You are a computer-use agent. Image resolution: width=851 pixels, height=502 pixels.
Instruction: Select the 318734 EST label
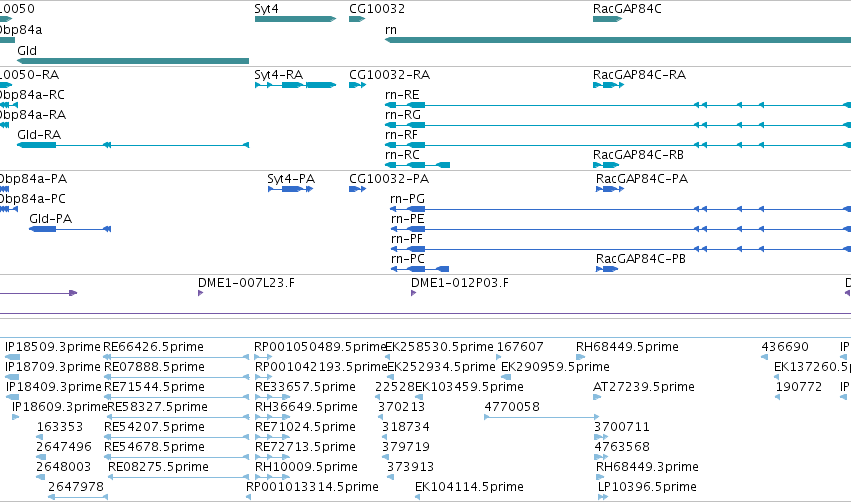405,427
